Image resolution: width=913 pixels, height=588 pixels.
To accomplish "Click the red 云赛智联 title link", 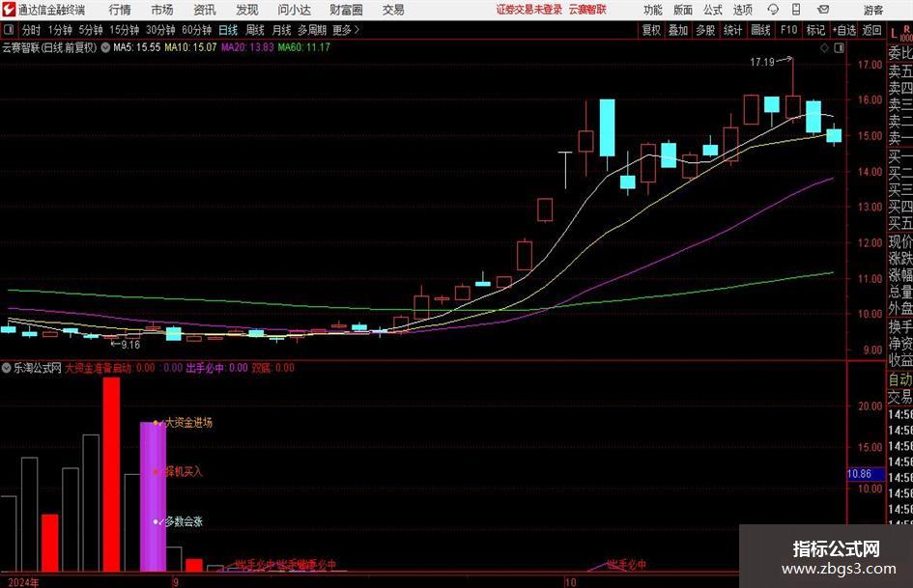I will [587, 10].
